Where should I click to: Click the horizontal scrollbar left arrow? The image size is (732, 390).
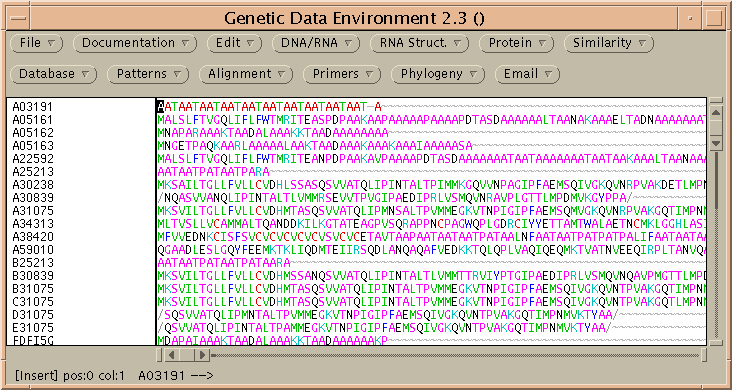171,355
